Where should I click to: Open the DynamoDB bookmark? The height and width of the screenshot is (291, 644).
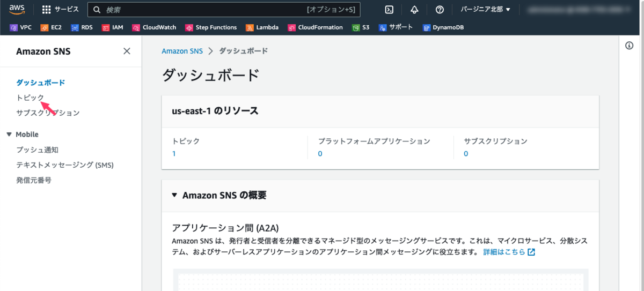[443, 27]
